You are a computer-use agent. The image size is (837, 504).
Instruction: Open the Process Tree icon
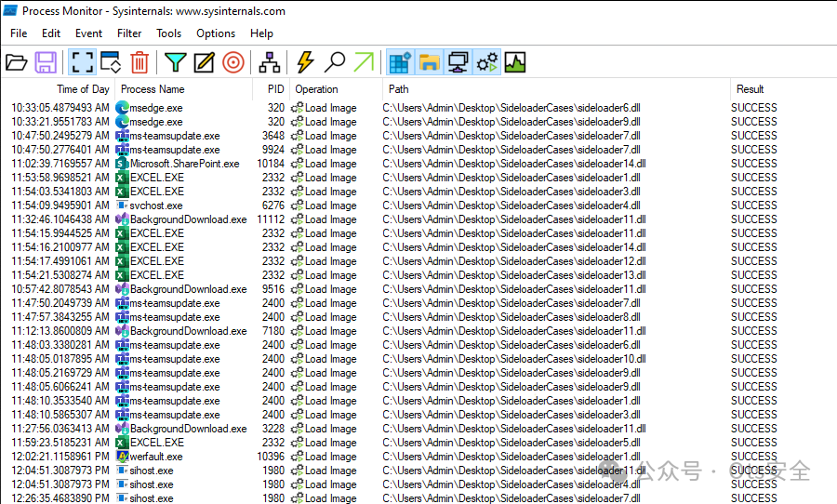tap(269, 62)
